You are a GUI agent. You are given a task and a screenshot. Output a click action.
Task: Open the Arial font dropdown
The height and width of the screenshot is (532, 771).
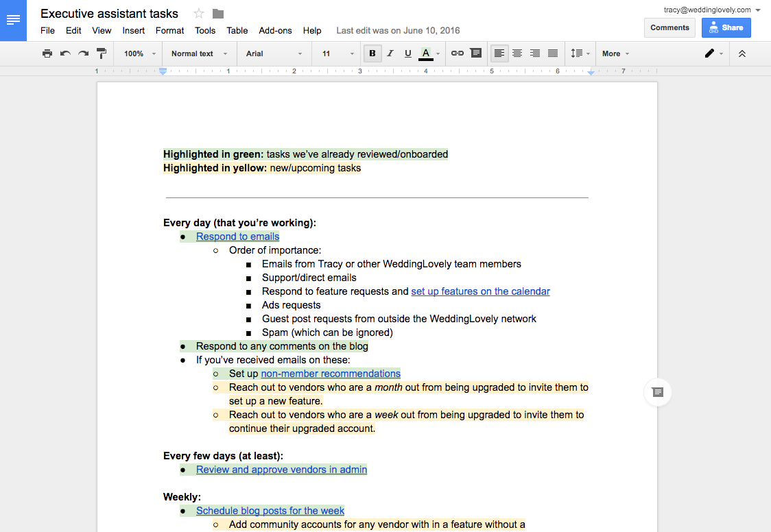click(x=274, y=53)
